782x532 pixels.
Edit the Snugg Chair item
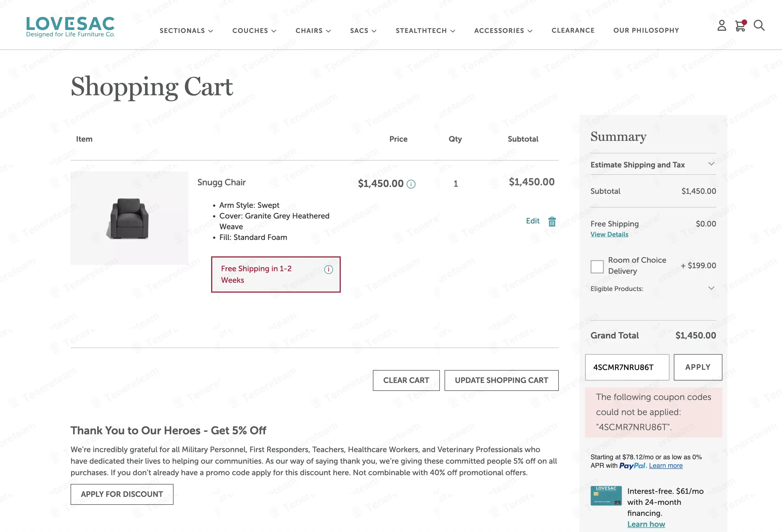(533, 221)
